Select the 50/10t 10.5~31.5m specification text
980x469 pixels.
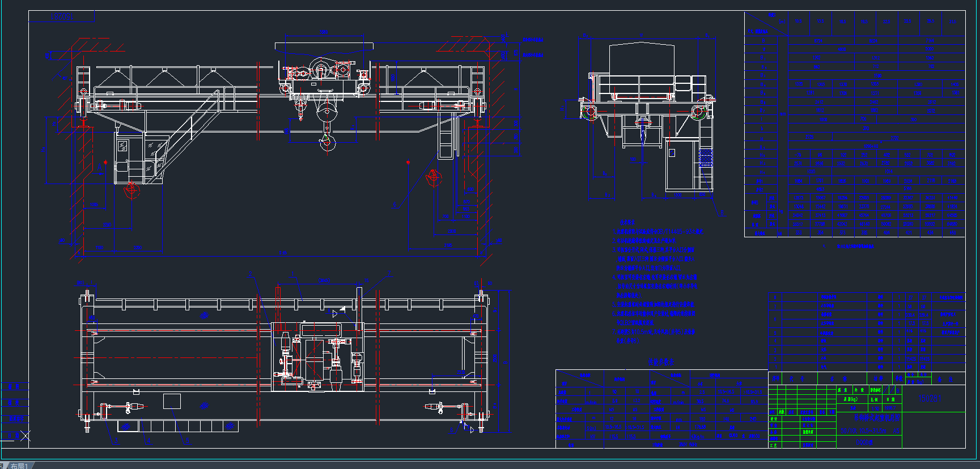pyautogui.click(x=869, y=430)
